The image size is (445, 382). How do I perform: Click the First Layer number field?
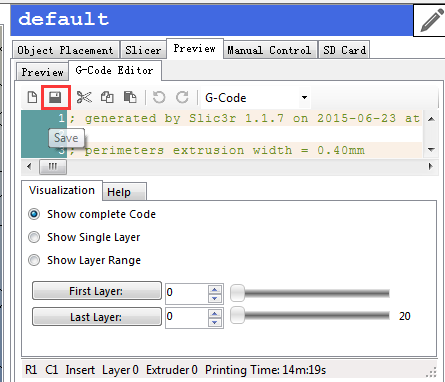point(187,293)
